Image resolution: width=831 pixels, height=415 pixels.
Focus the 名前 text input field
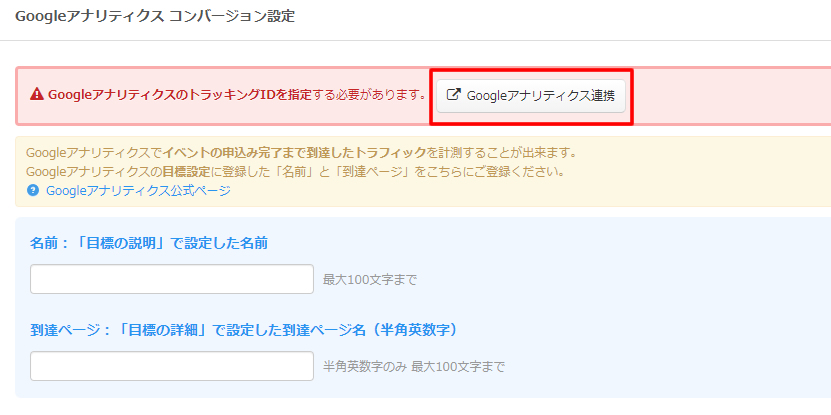pos(172,279)
